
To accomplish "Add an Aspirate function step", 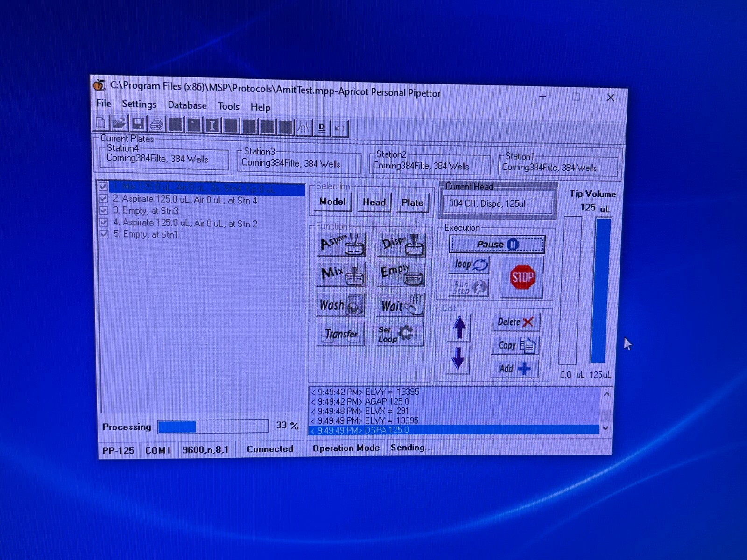I will click(x=341, y=244).
